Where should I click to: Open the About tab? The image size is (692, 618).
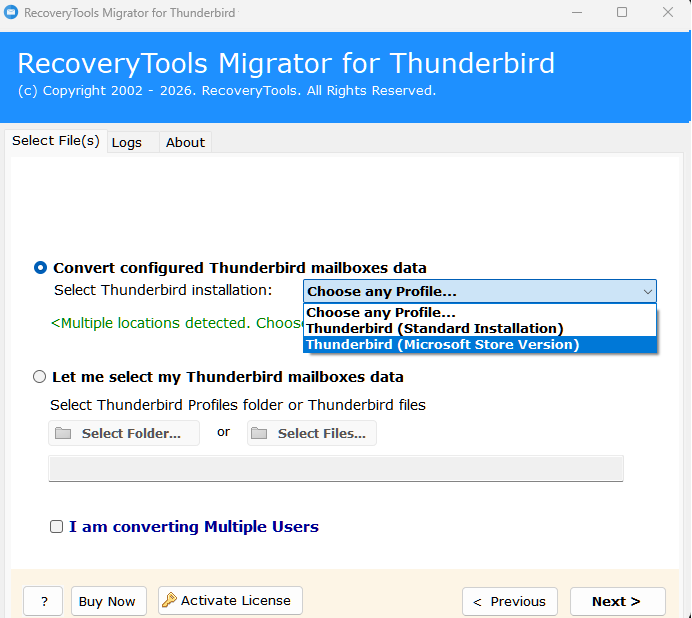pos(185,143)
